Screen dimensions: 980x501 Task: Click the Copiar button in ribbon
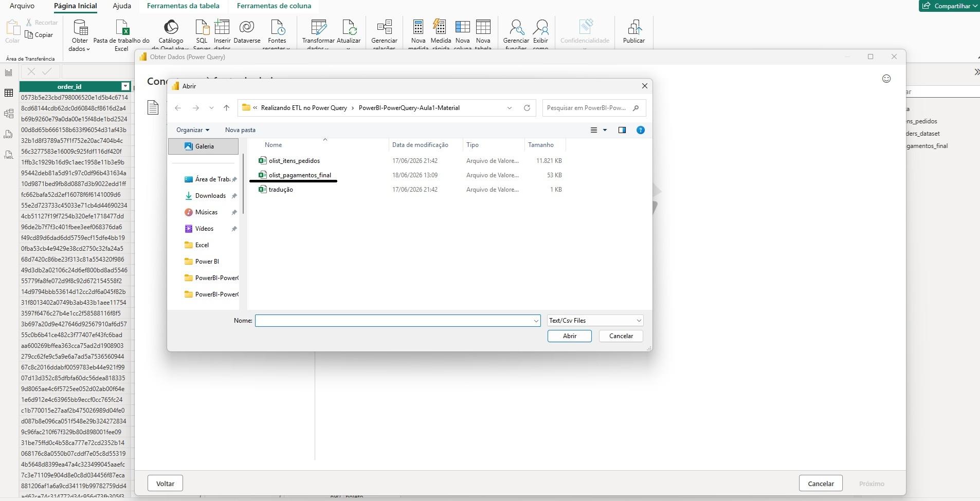(39, 35)
